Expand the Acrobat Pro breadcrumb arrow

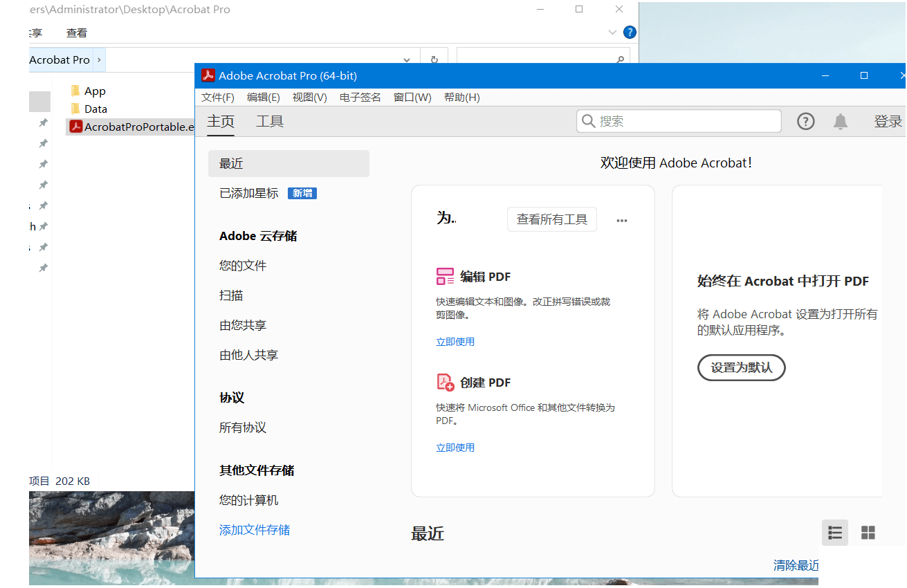(100, 60)
